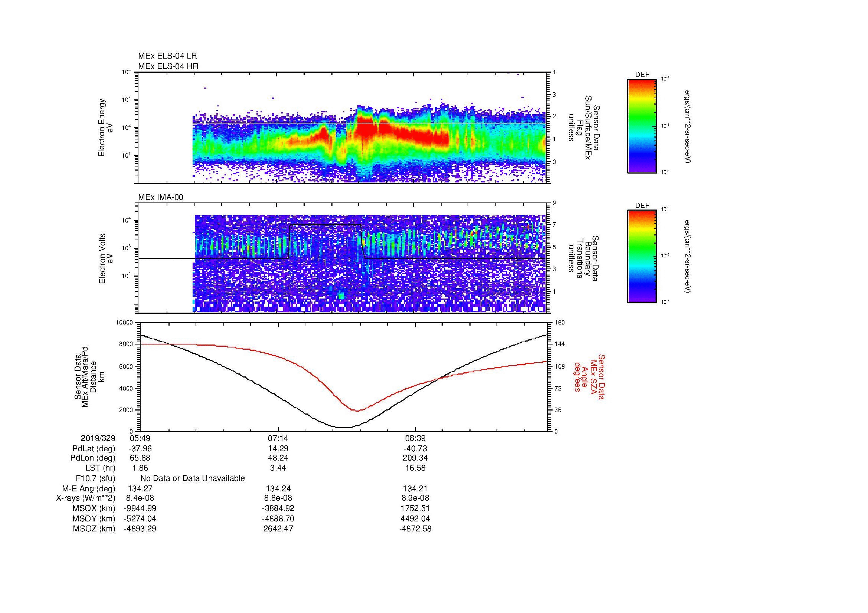Click the PdLat value '-37.96'
The width and height of the screenshot is (868, 613).
click(140, 449)
